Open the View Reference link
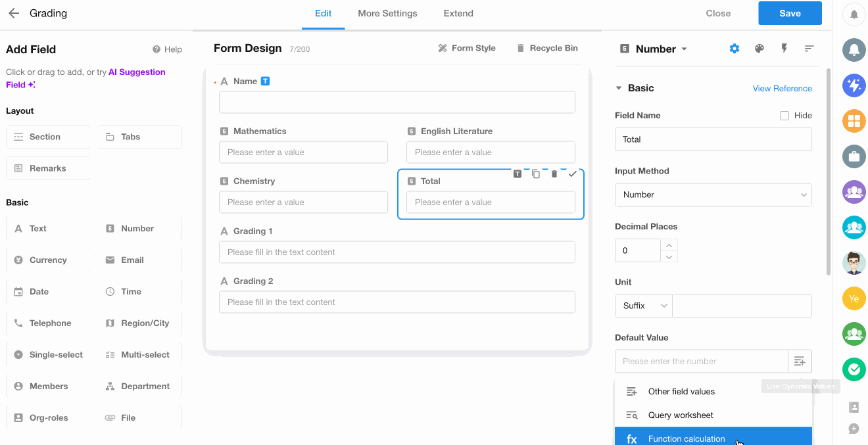Screen dimensions: 868x445 coord(782,89)
